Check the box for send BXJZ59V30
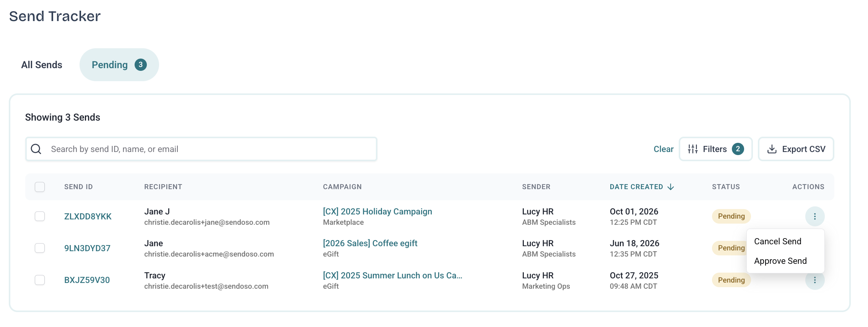Image resolution: width=868 pixels, height=327 pixels. [40, 280]
